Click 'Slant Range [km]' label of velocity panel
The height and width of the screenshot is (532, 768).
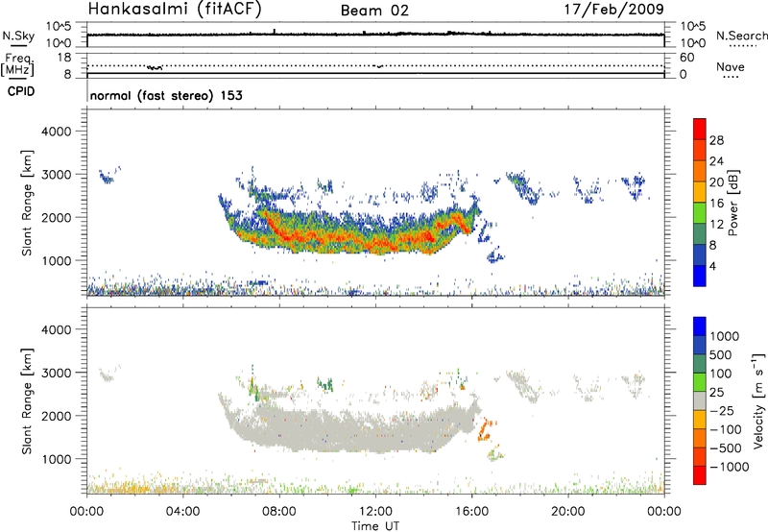[x=27, y=401]
